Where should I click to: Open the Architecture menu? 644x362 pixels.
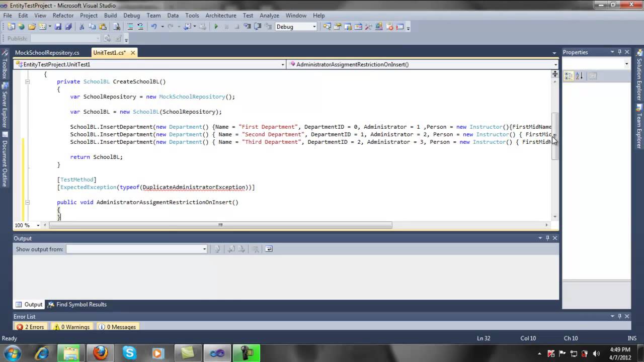tap(221, 16)
